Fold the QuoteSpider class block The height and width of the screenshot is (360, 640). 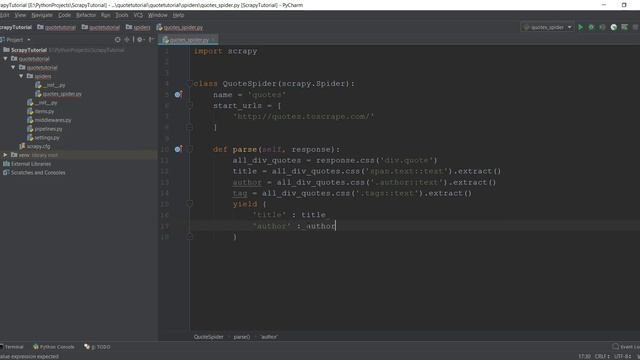189,84
